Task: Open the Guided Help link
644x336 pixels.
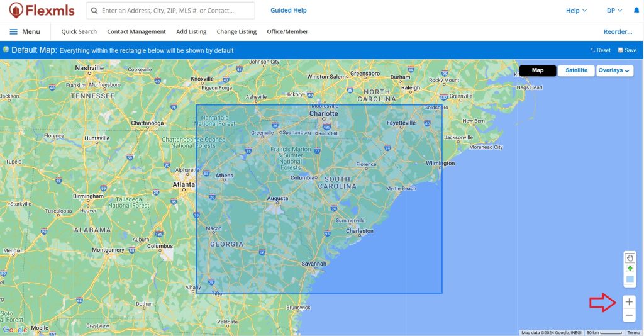Action: (x=288, y=10)
